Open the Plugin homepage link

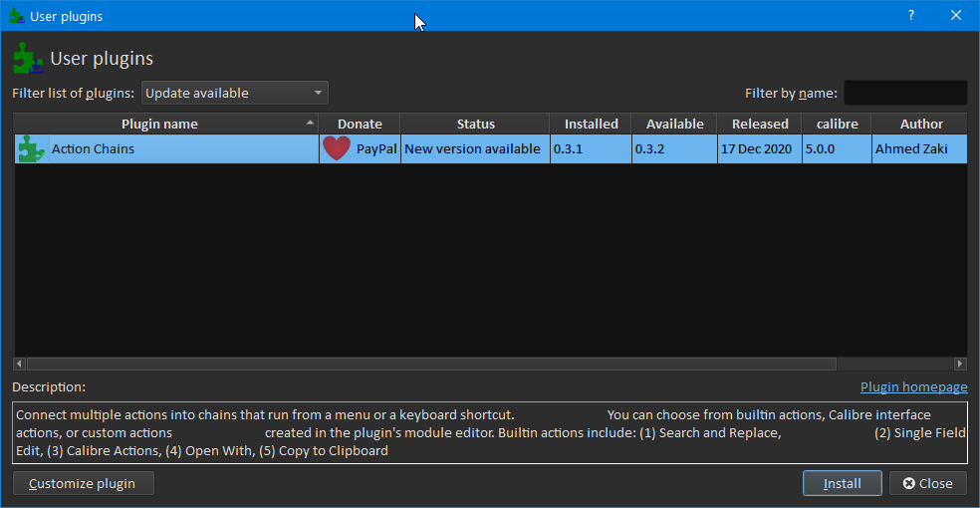[913, 387]
